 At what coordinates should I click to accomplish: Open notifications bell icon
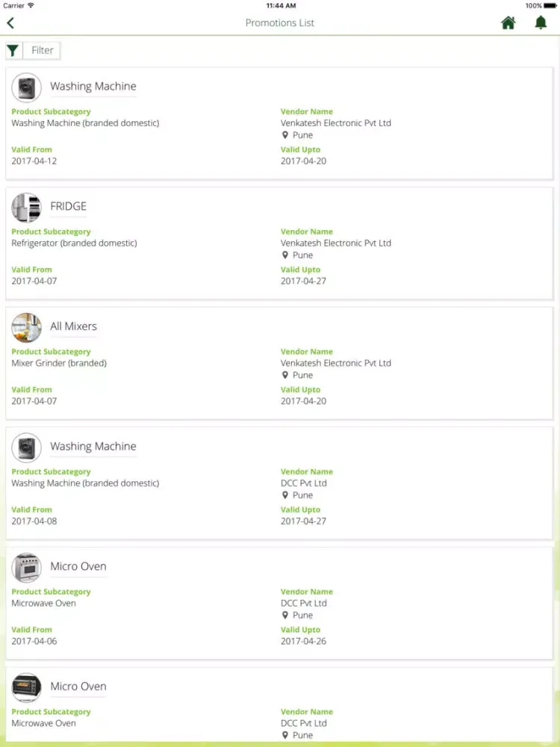pyautogui.click(x=541, y=23)
